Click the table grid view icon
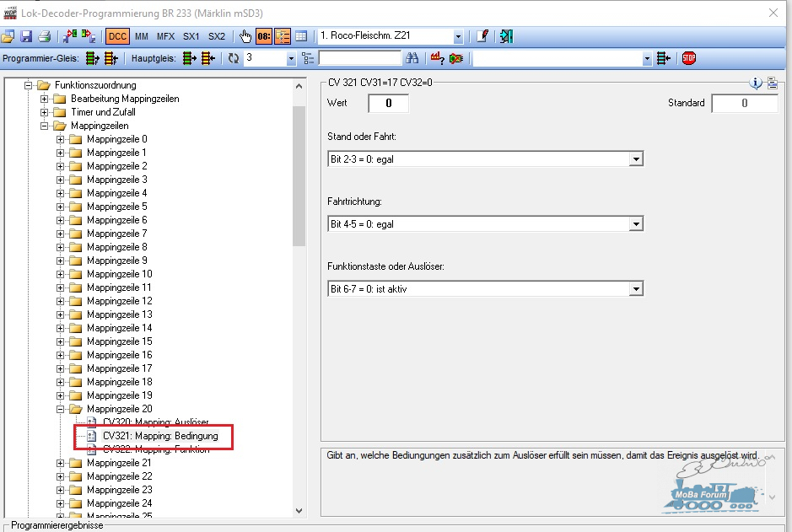The width and height of the screenshot is (792, 532). pyautogui.click(x=301, y=36)
